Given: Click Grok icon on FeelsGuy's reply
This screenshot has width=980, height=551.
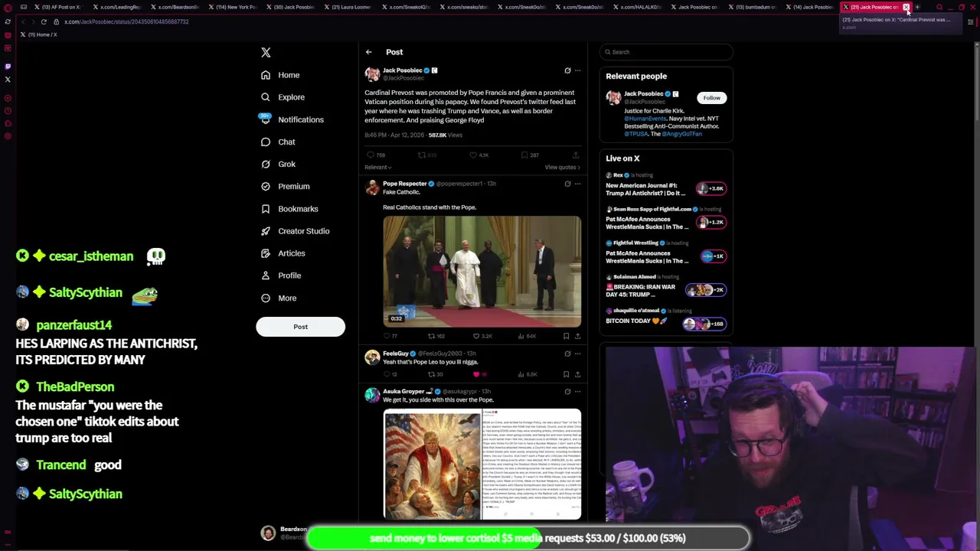Looking at the screenshot, I should pos(567,354).
